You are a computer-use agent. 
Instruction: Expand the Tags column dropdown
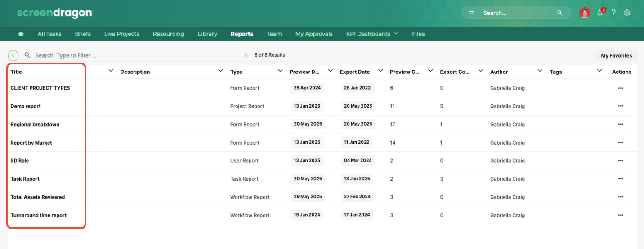(x=599, y=71)
